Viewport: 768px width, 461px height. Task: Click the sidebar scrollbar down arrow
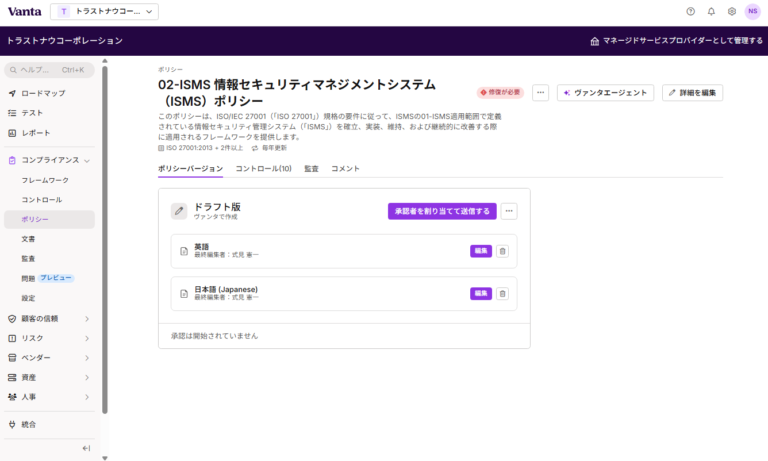click(105, 458)
